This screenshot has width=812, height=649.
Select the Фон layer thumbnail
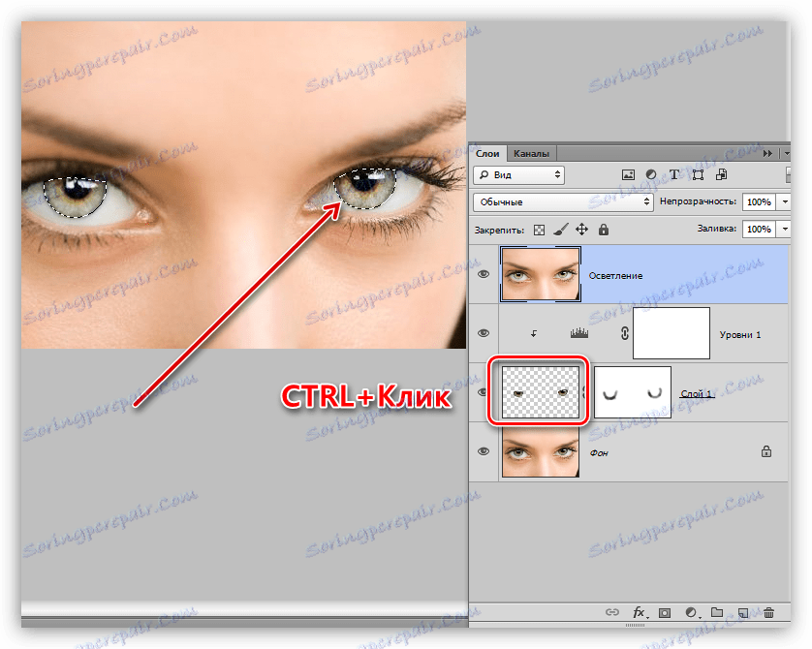point(541,451)
